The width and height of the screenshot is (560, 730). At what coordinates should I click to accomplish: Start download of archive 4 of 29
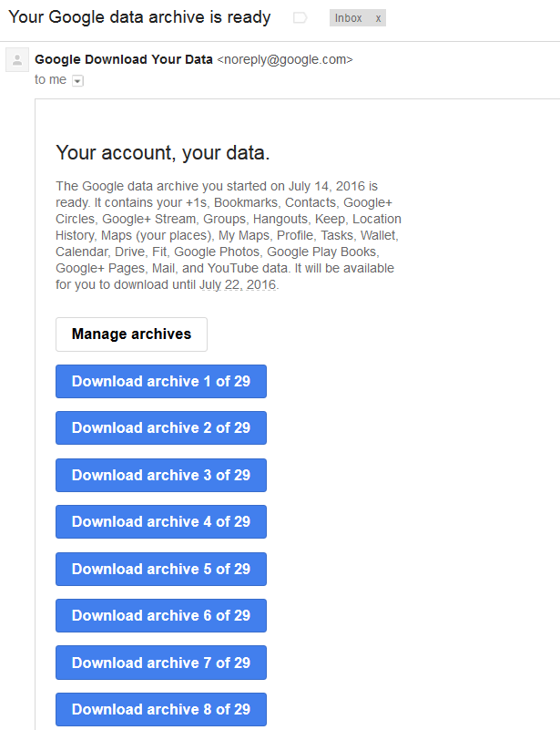click(161, 522)
